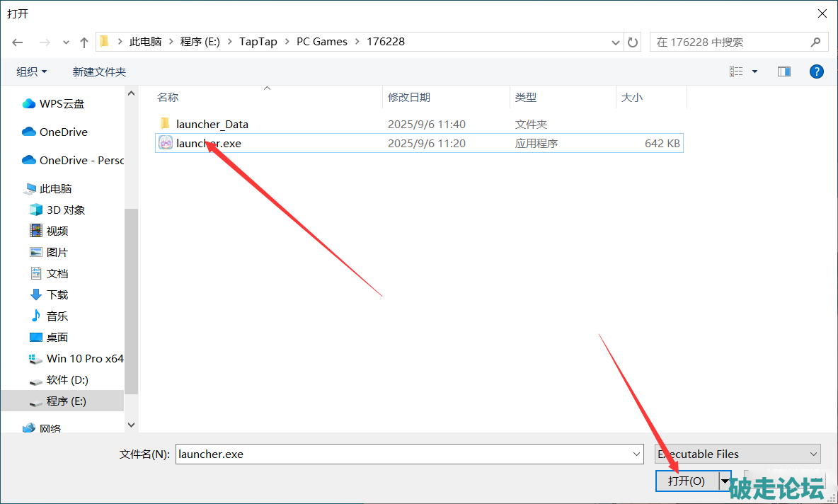Open the launcher_Data folder
Viewport: 838px width, 504px height.
pos(212,124)
